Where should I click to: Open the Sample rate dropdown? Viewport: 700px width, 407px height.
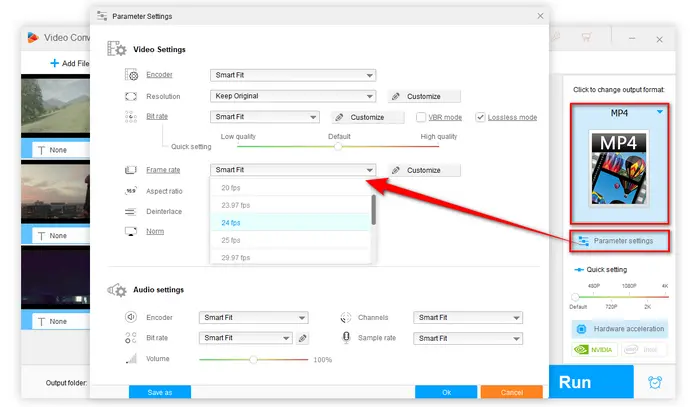click(x=468, y=338)
